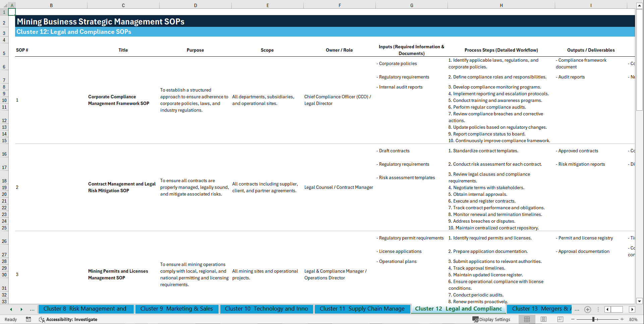Click the Zoom Out minus icon
This screenshot has height=324, width=644.
point(573,319)
